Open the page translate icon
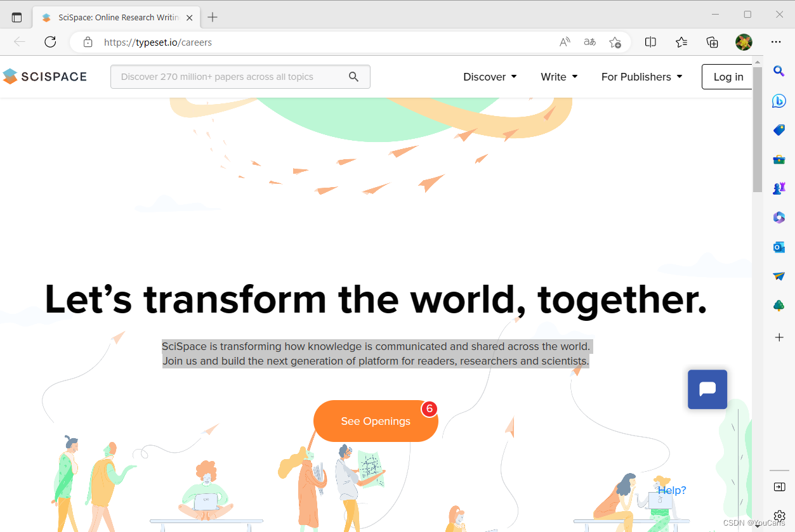 pyautogui.click(x=590, y=42)
